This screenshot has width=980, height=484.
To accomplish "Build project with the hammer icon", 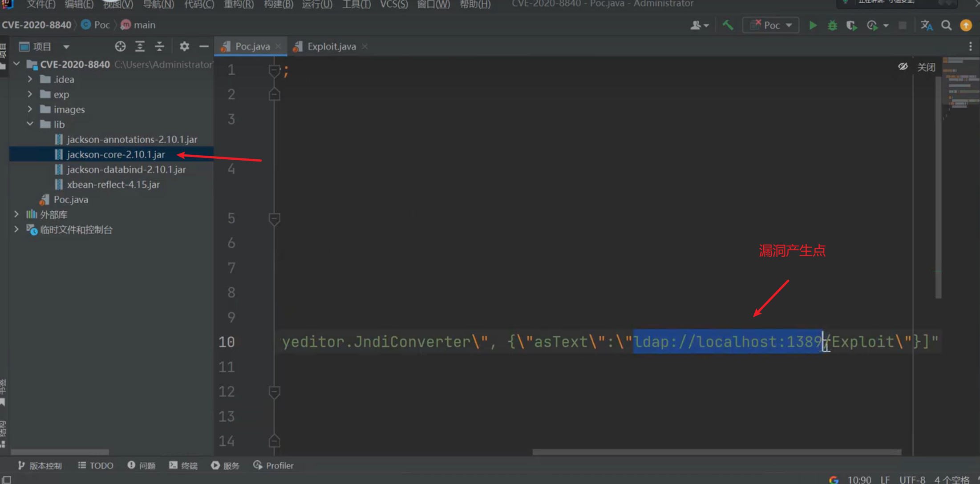I will [728, 25].
